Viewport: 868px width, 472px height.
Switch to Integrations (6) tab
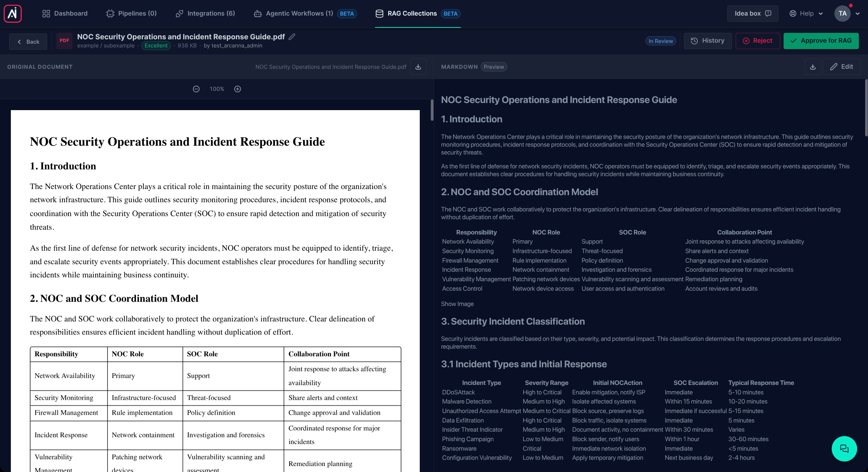[205, 14]
